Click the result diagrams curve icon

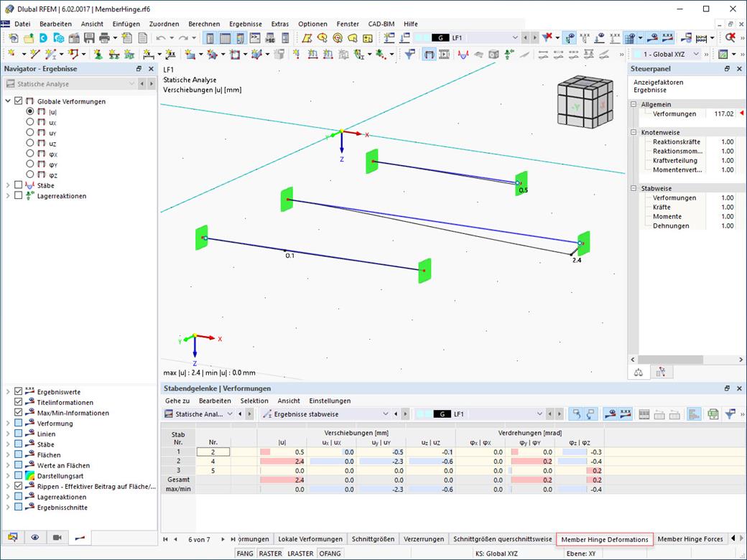pos(463,55)
